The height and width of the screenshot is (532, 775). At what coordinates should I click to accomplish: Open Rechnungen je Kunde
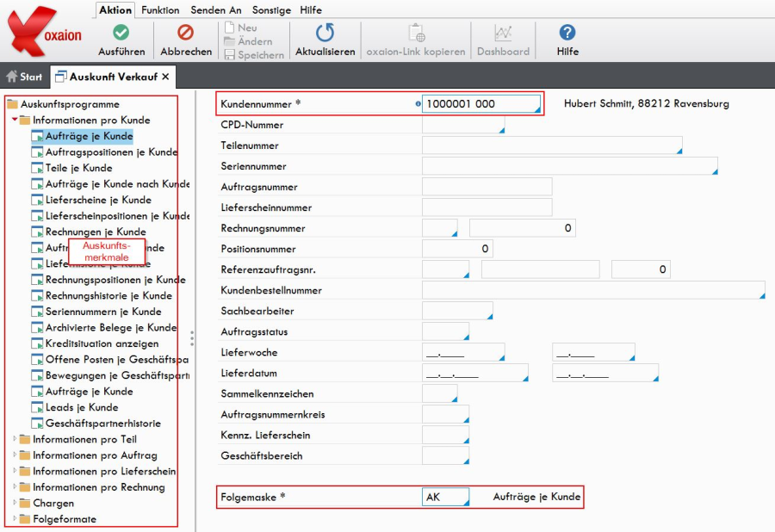[x=89, y=232]
